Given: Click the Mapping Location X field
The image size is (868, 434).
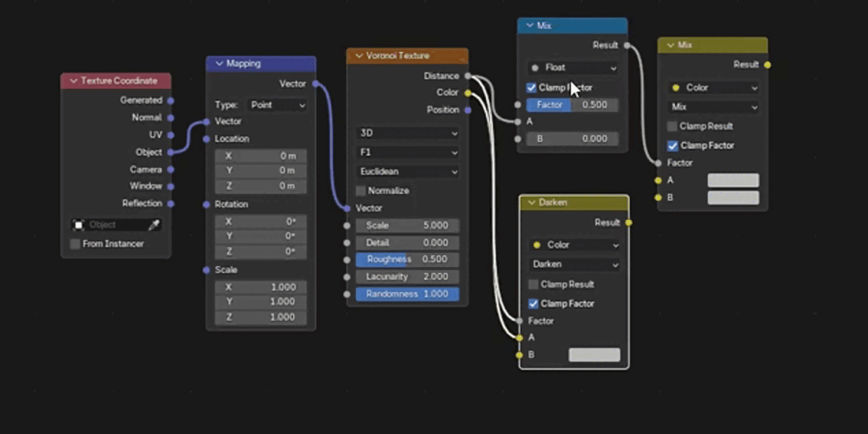Looking at the screenshot, I should (260, 156).
